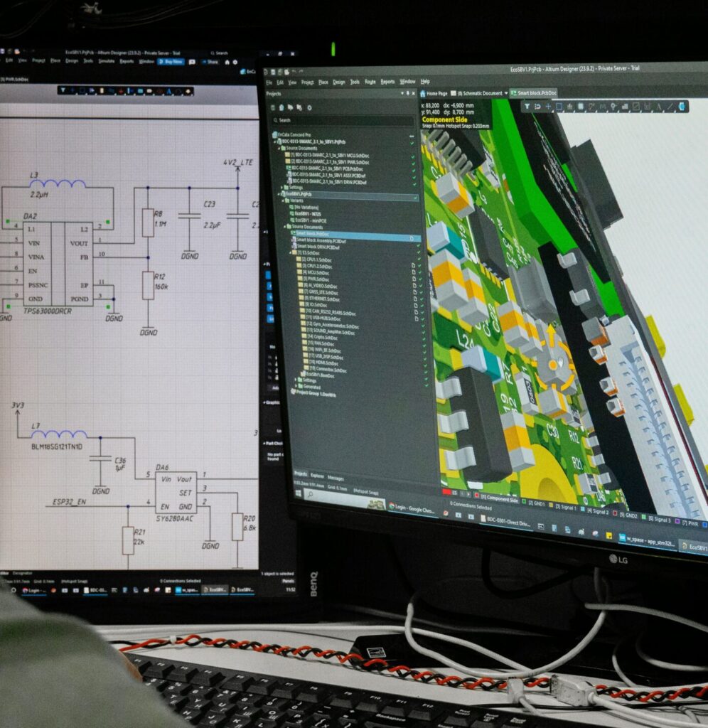Click the move/plus tool in PCB active bar
This screenshot has width=708, height=728.
[x=548, y=107]
